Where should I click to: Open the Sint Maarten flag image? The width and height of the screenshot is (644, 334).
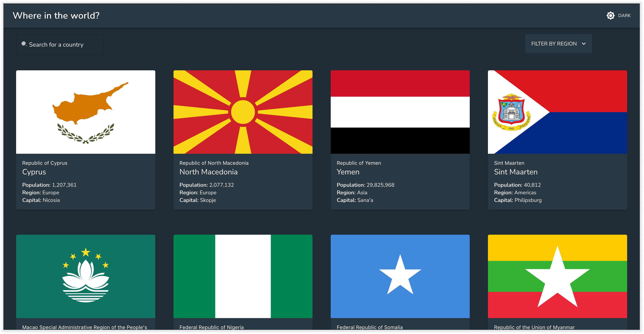pyautogui.click(x=557, y=112)
